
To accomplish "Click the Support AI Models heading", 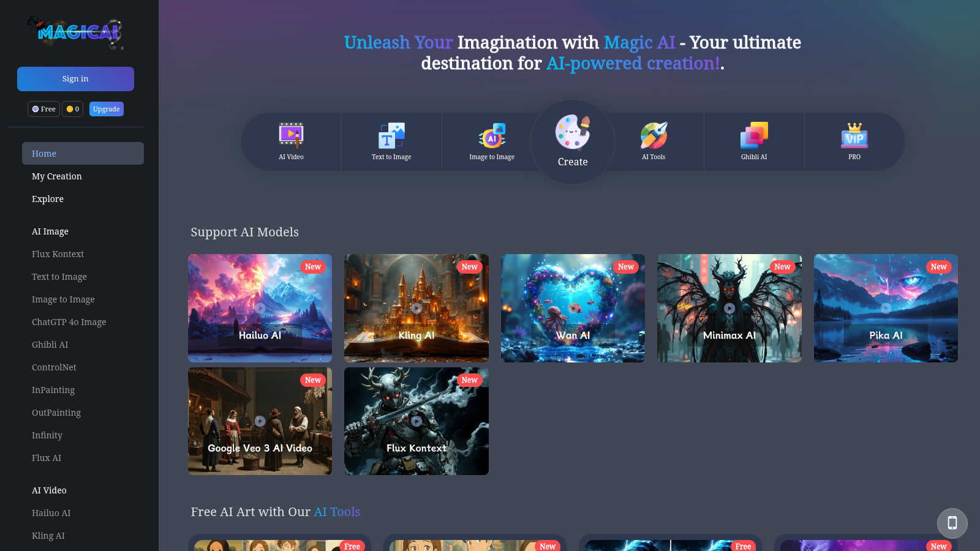I will (245, 232).
